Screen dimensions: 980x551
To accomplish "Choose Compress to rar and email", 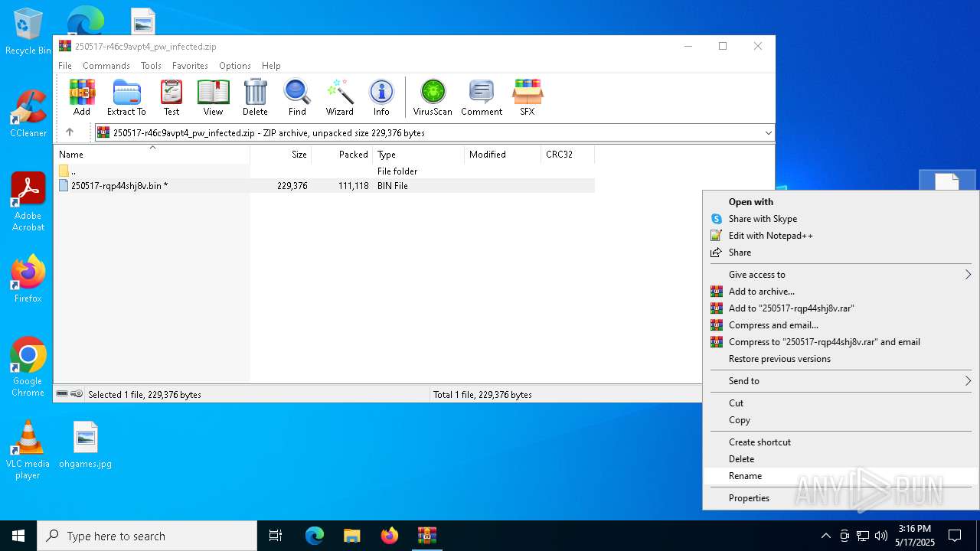I will (x=841, y=342).
